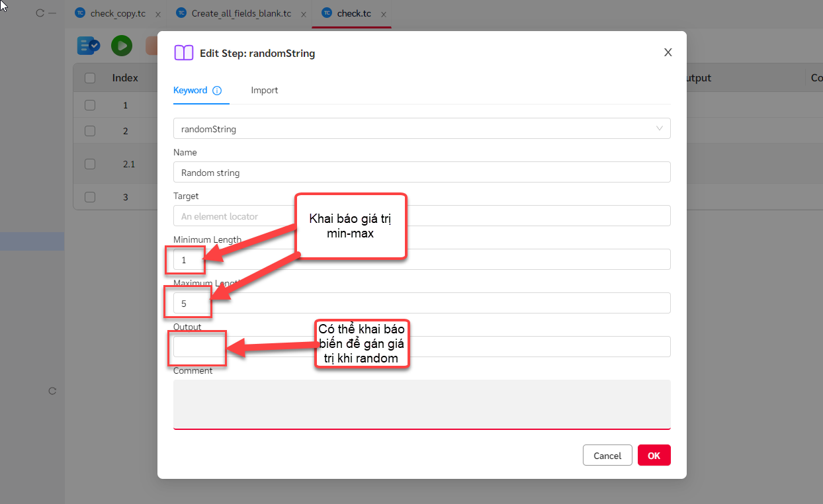Switch to the Import tab

264,91
